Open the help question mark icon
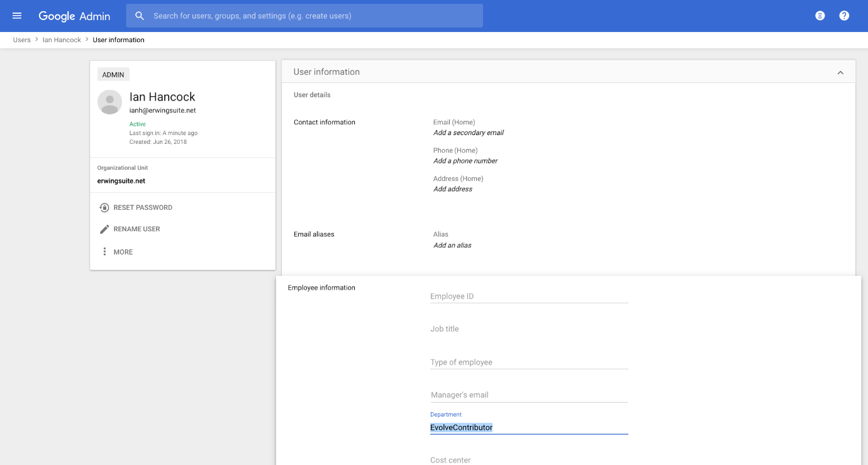Viewport: 868px width, 465px height. (844, 16)
